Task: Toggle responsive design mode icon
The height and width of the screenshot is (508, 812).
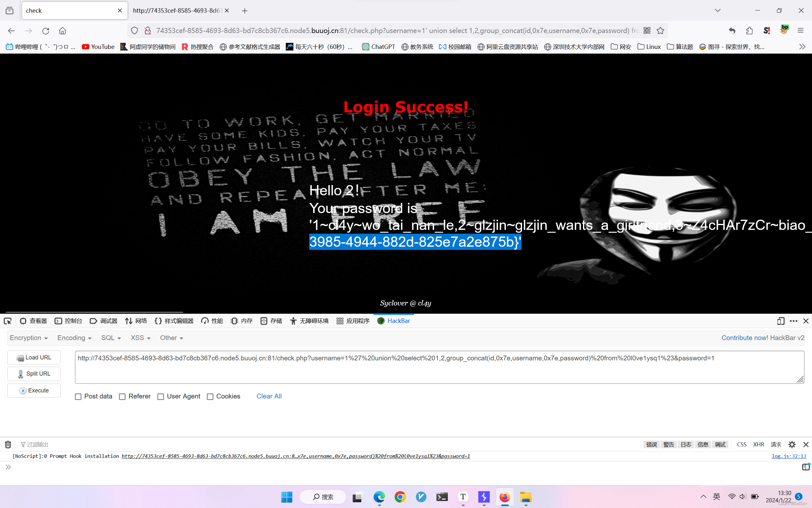Action: pos(781,321)
